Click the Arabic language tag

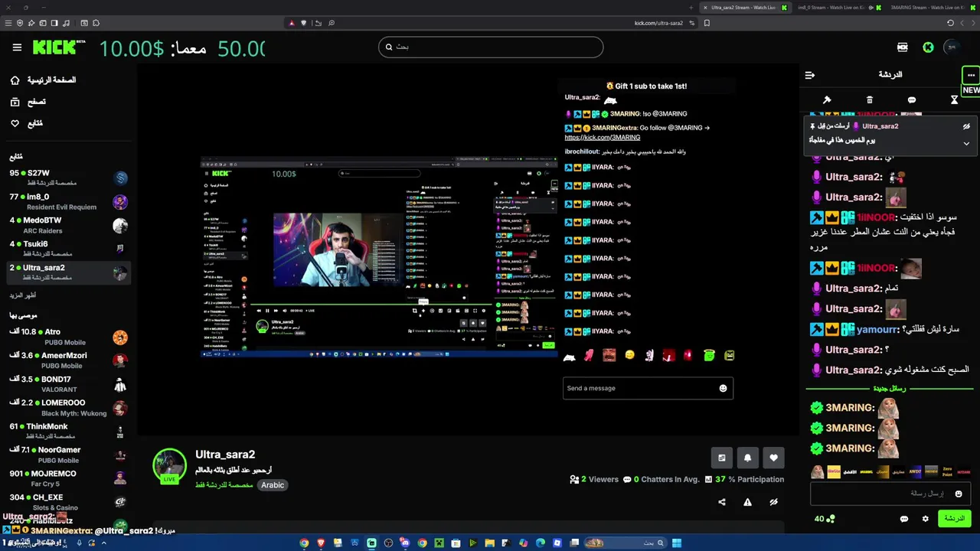[273, 484]
